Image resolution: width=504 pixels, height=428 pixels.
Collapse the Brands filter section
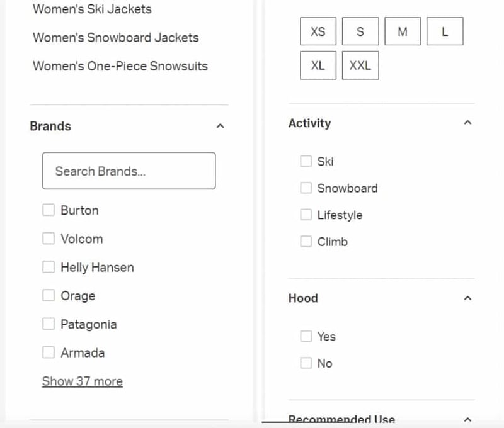pyautogui.click(x=220, y=126)
